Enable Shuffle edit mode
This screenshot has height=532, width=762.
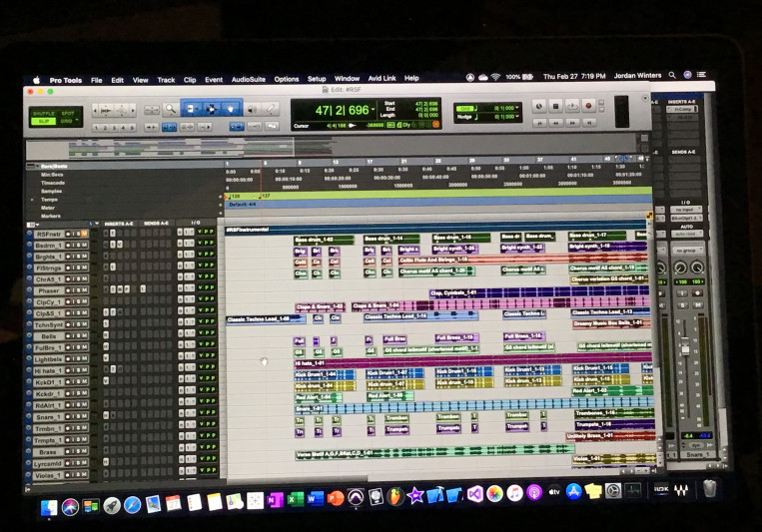[x=43, y=113]
